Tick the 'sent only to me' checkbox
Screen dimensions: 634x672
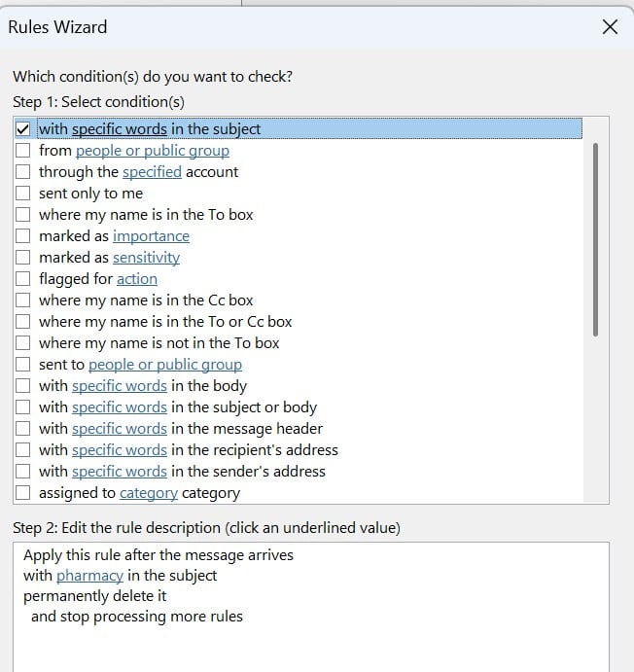point(23,194)
